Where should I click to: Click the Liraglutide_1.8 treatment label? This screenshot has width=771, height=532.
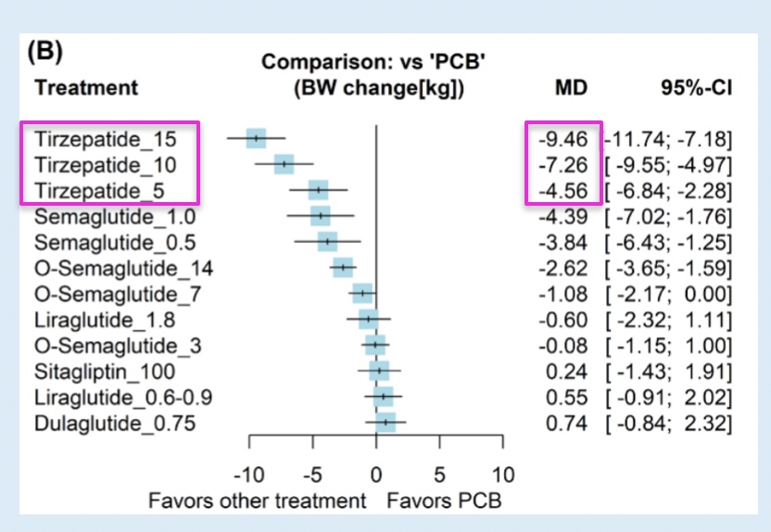[x=97, y=320]
